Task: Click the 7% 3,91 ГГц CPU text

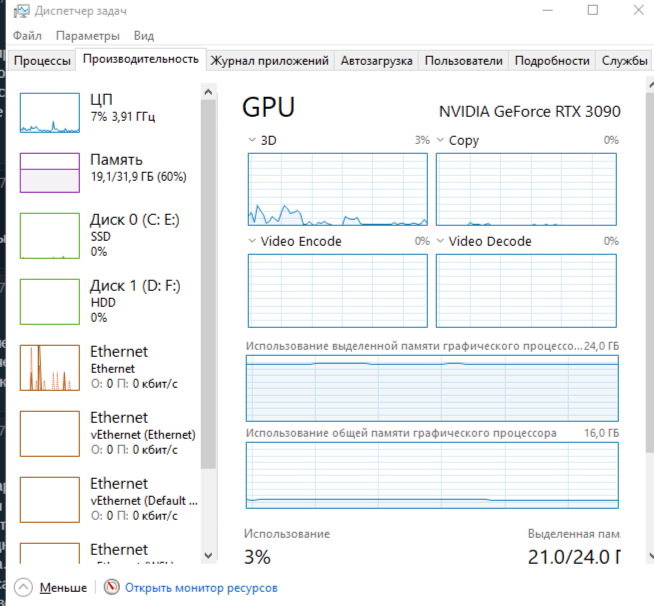Action: point(123,117)
